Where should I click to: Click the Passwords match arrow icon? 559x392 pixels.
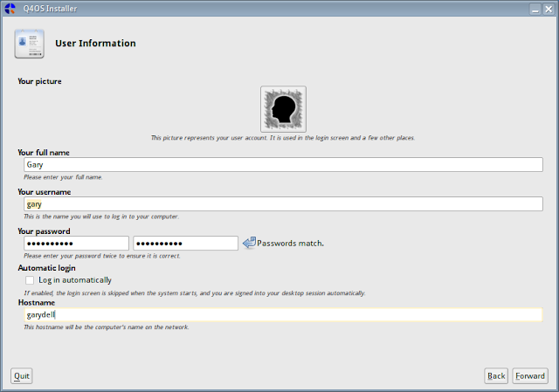(x=249, y=243)
